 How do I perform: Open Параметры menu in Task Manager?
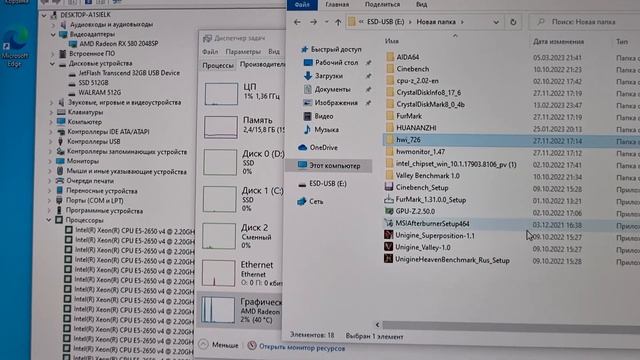(243, 52)
